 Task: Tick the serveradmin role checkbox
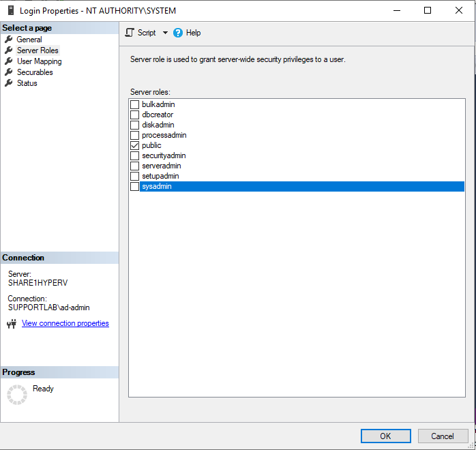(134, 166)
